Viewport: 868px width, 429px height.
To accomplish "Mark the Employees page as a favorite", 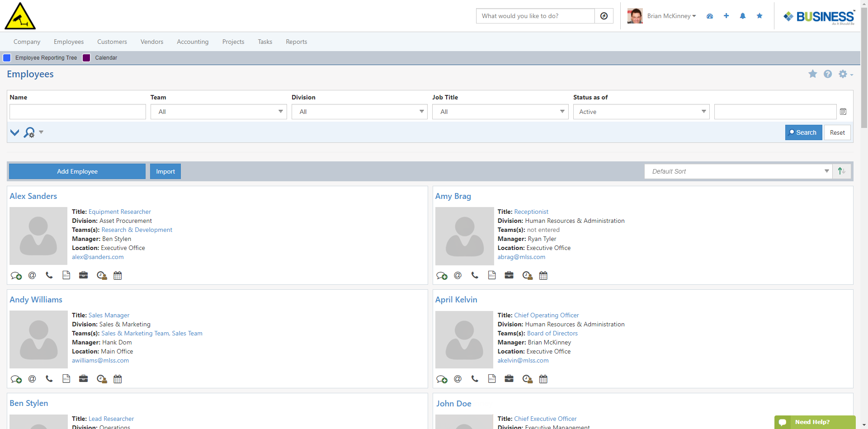I will pos(813,74).
